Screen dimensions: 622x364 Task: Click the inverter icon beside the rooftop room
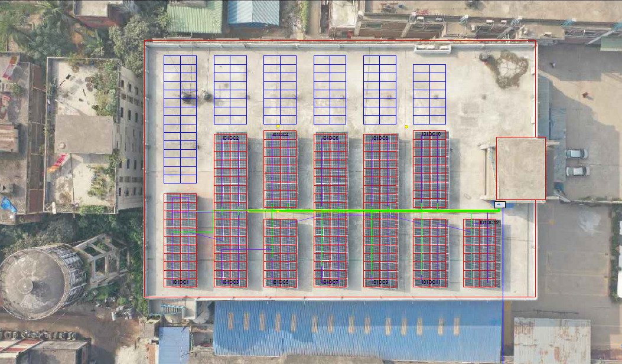click(500, 204)
